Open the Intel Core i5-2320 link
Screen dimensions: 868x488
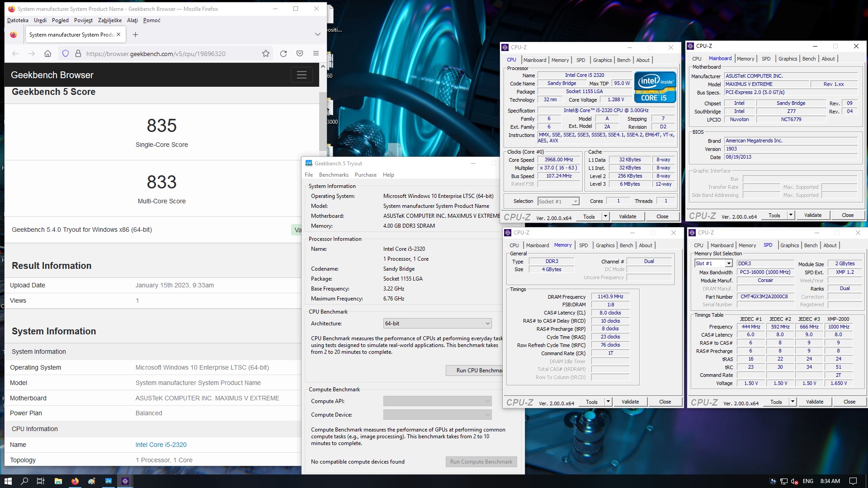point(161,445)
